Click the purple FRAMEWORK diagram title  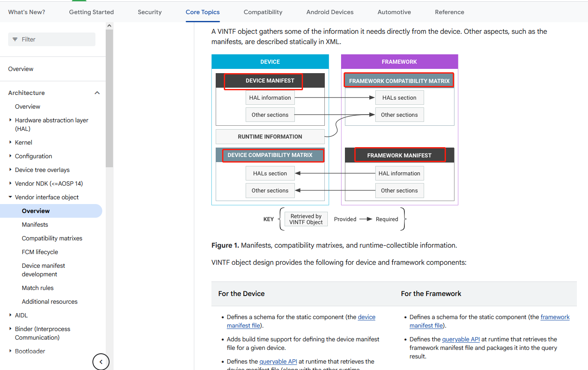coord(399,62)
